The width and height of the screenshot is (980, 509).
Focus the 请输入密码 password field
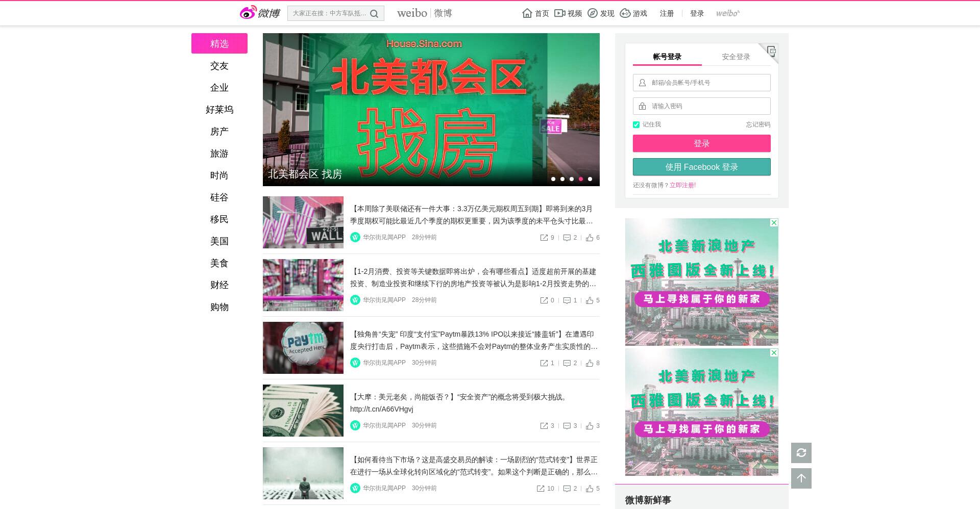pos(702,106)
